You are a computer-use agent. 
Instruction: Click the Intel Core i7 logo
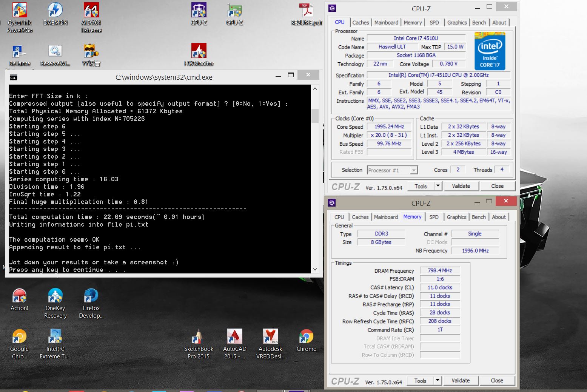pos(490,51)
